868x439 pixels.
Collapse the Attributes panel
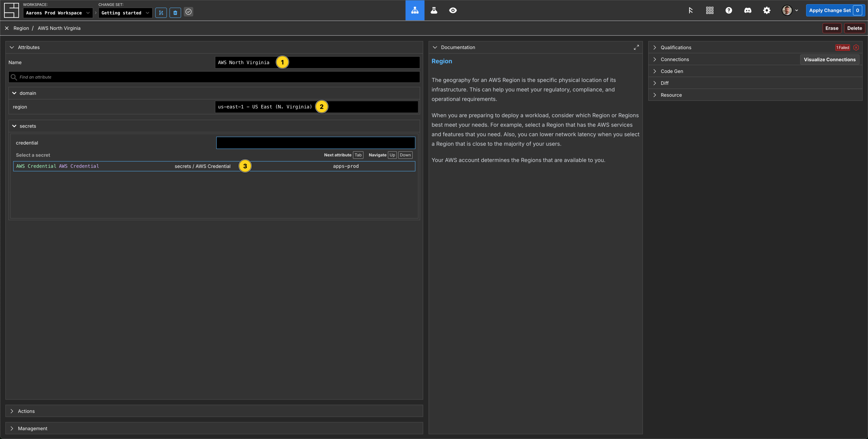pos(12,48)
